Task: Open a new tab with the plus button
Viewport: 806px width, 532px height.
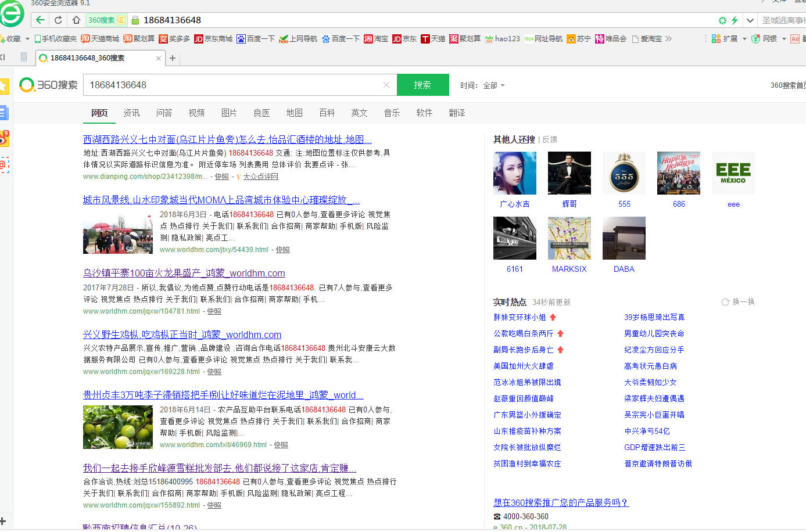Action: [173, 58]
